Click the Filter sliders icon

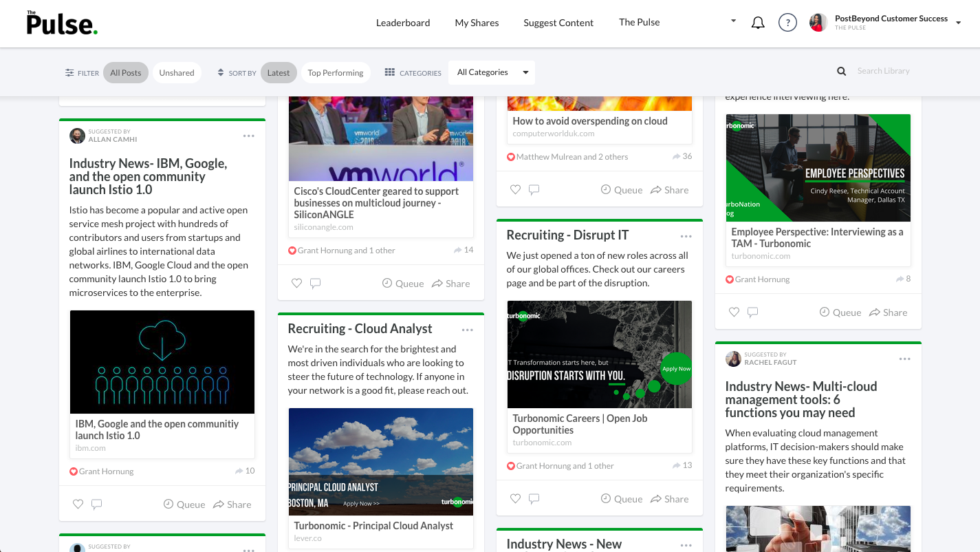click(x=69, y=73)
